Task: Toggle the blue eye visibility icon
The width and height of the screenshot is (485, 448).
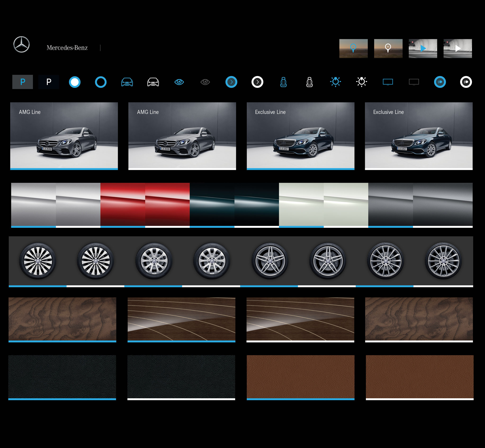Action: pos(179,82)
